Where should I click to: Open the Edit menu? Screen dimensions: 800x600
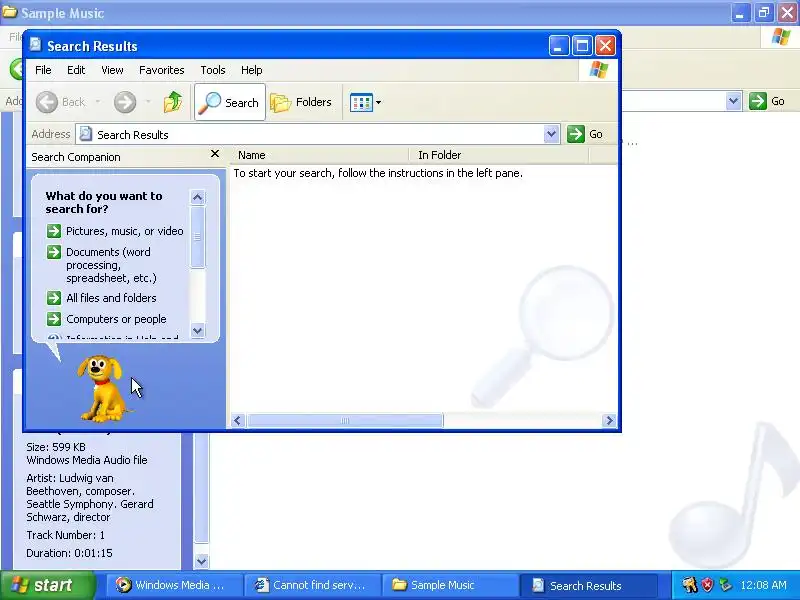(x=76, y=70)
